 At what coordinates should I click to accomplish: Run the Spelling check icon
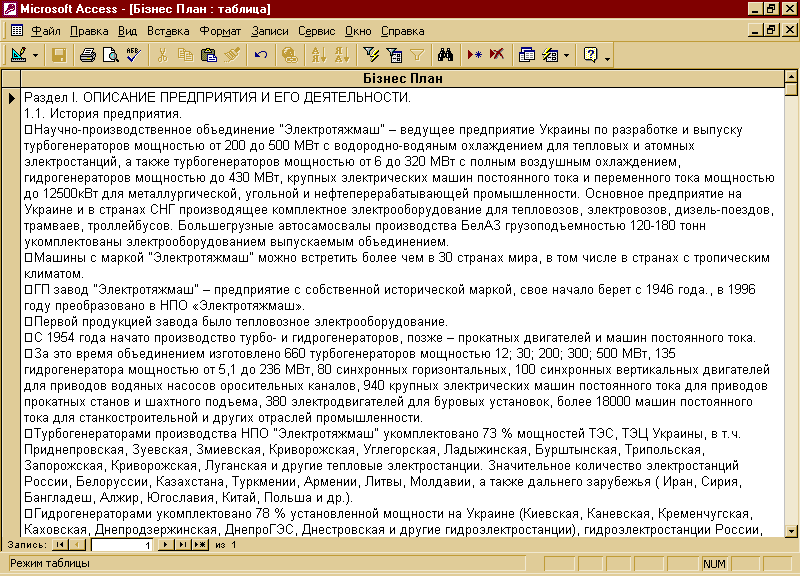click(x=134, y=55)
